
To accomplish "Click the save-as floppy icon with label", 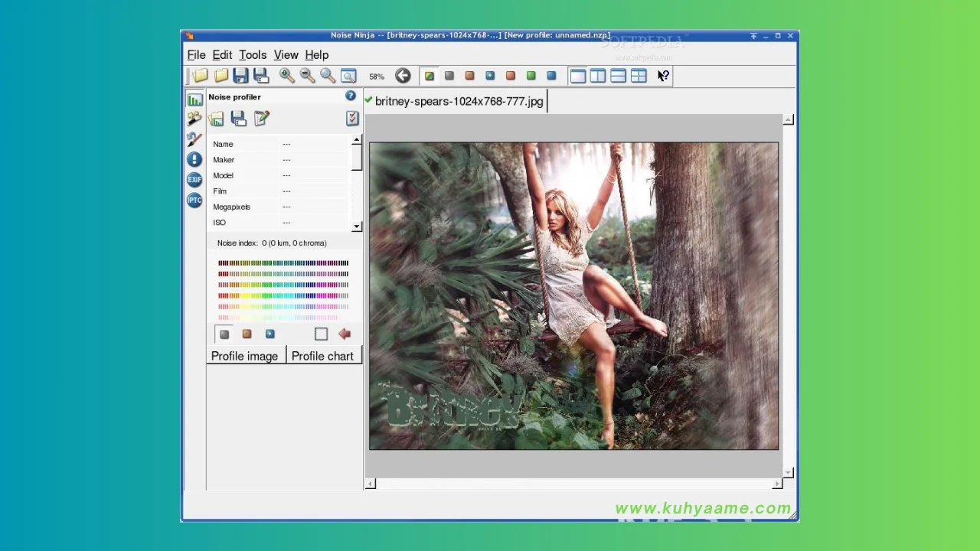I will (x=261, y=76).
